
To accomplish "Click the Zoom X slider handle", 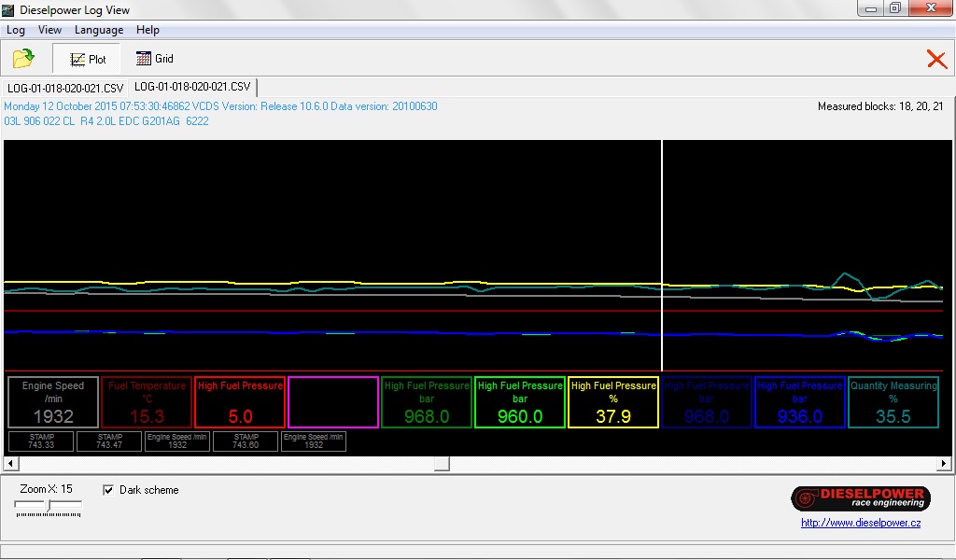I will click(x=49, y=507).
